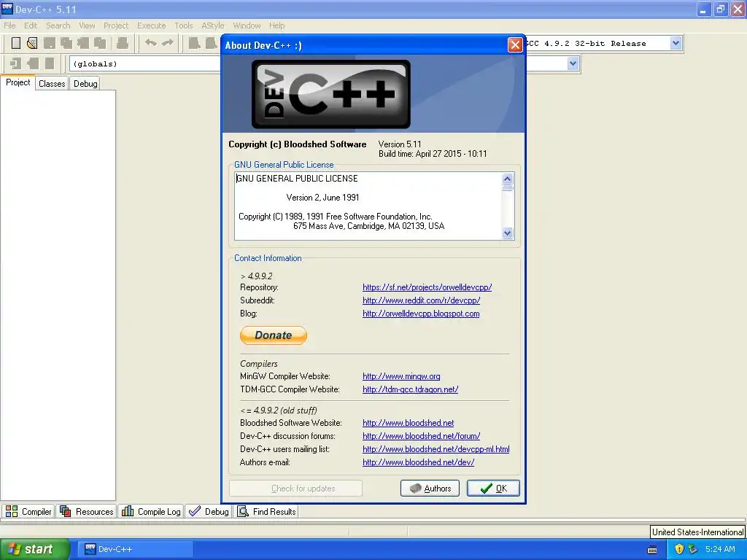Open the tdm-gcc.tdragon.net link

coord(410,389)
